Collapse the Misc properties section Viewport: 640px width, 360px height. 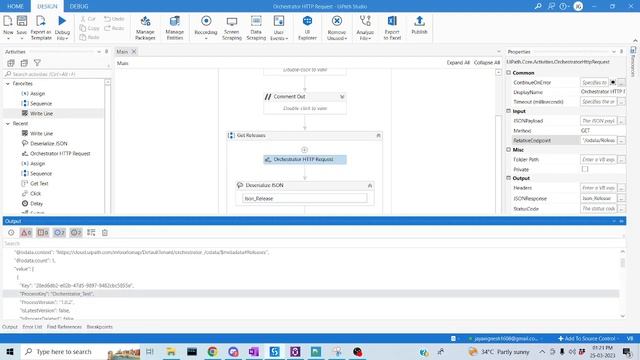tap(509, 150)
